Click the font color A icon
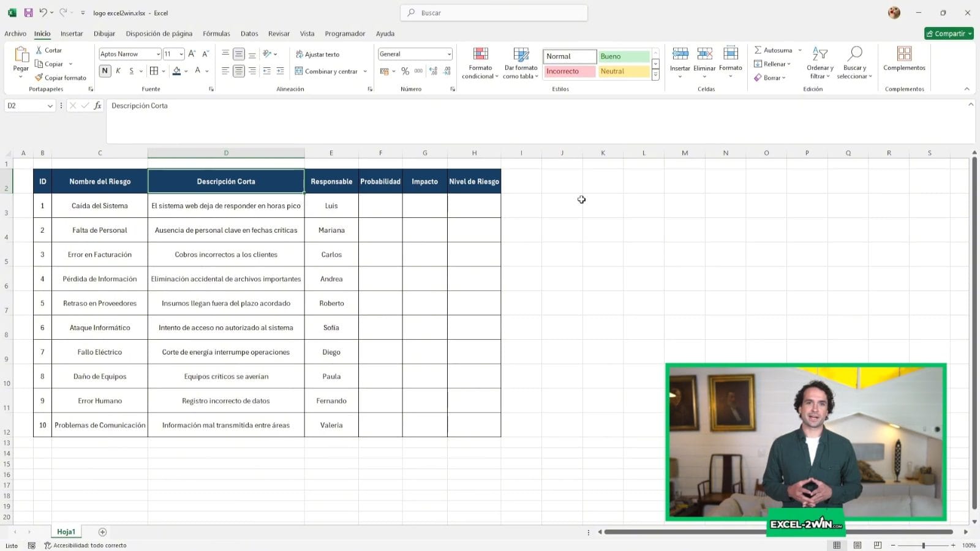The height and width of the screenshot is (551, 980). click(x=198, y=71)
